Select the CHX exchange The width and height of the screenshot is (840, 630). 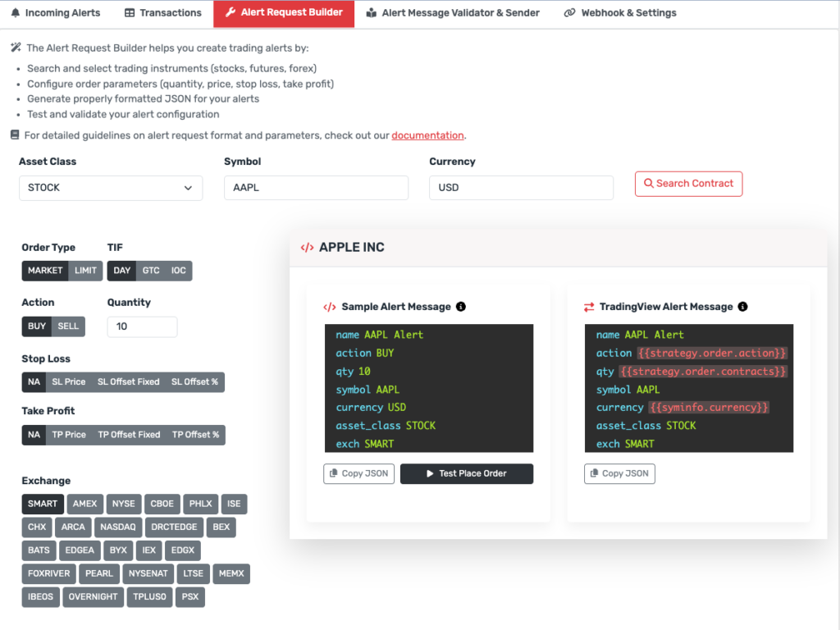(37, 527)
